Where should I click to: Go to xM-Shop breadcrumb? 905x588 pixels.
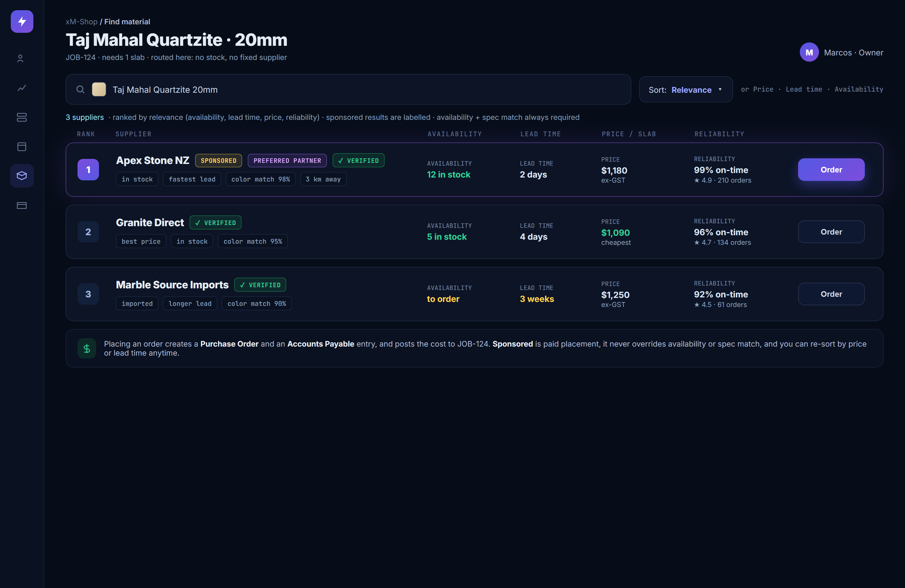tap(81, 22)
